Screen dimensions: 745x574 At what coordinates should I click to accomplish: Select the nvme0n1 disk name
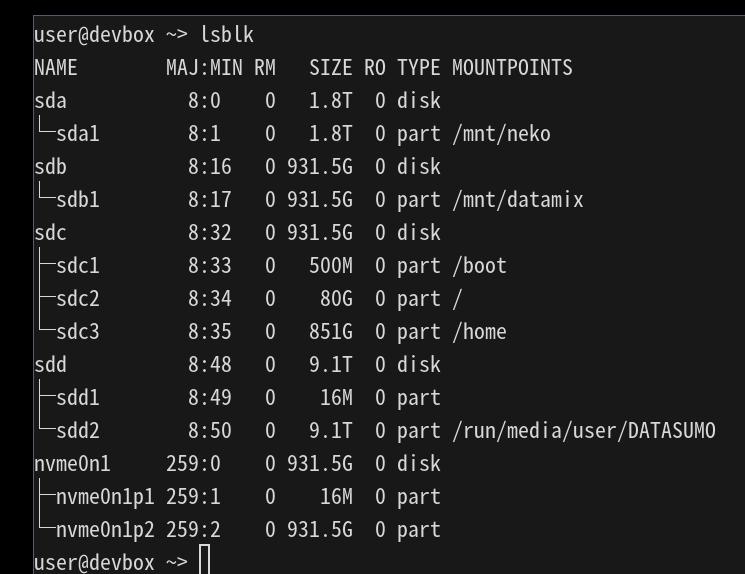click(72, 464)
